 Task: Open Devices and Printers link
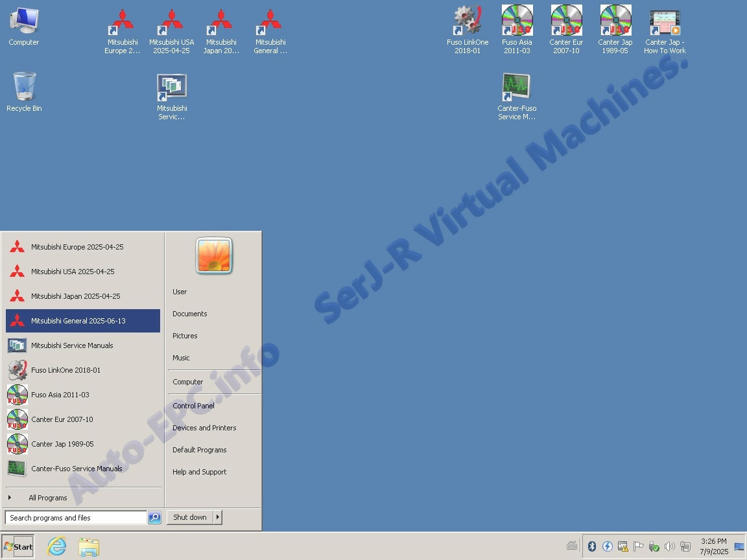[204, 428]
